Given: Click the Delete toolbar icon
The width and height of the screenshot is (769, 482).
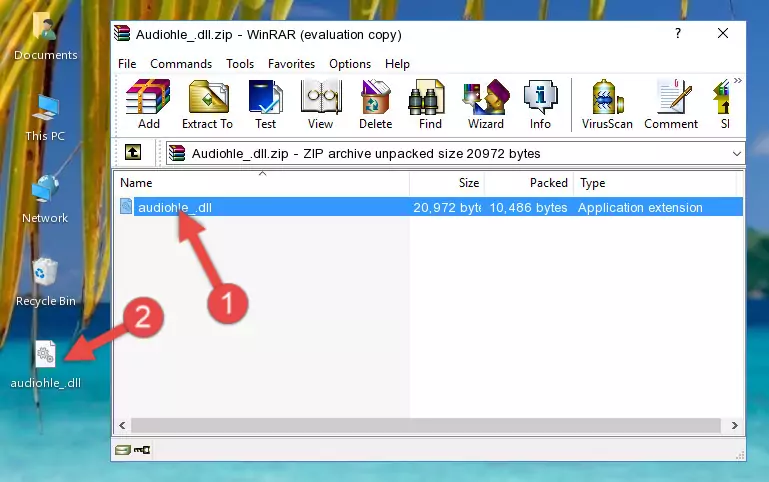Looking at the screenshot, I should pyautogui.click(x=375, y=104).
